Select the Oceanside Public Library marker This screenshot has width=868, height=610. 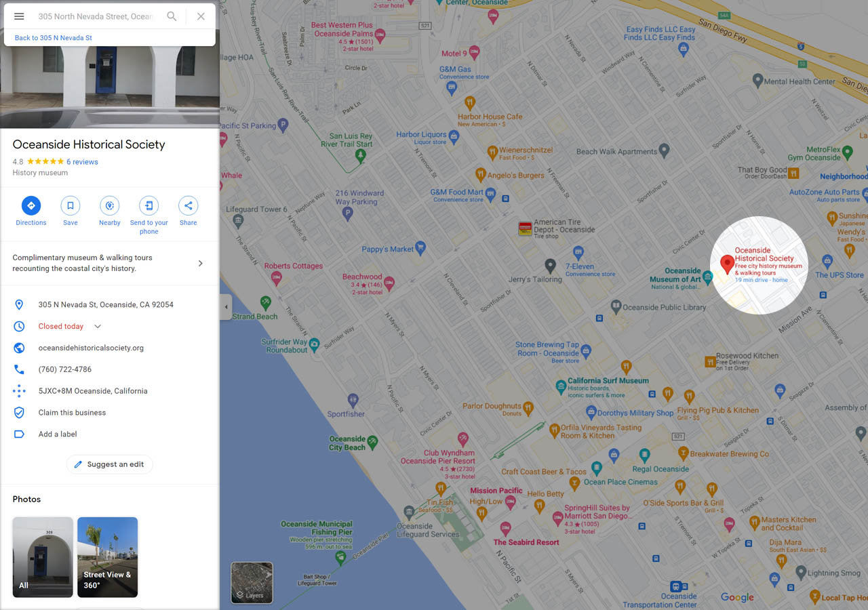616,306
